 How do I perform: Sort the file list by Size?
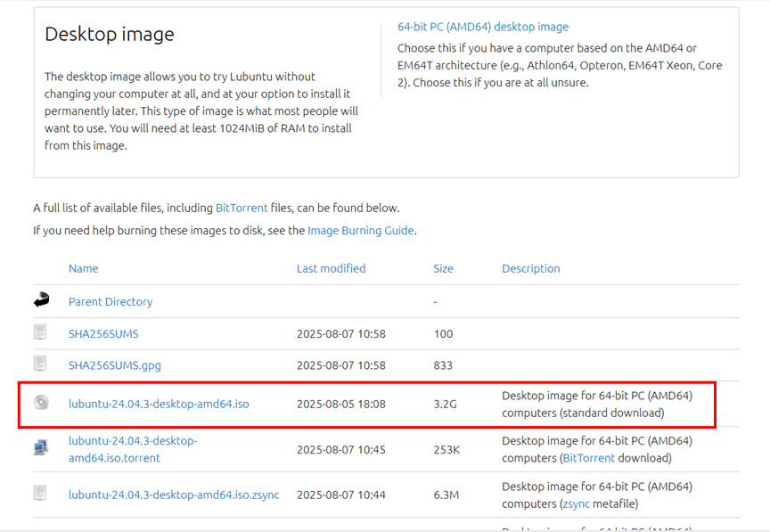(x=443, y=269)
